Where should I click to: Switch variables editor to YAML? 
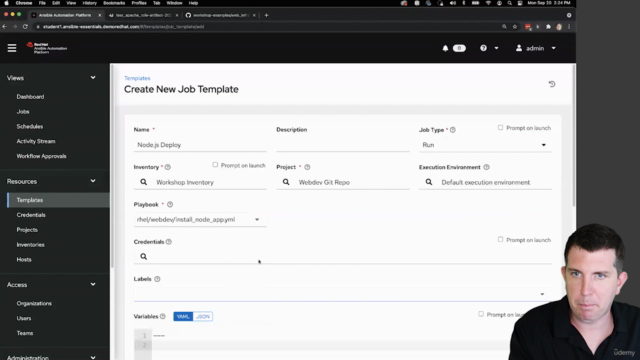pyautogui.click(x=183, y=316)
